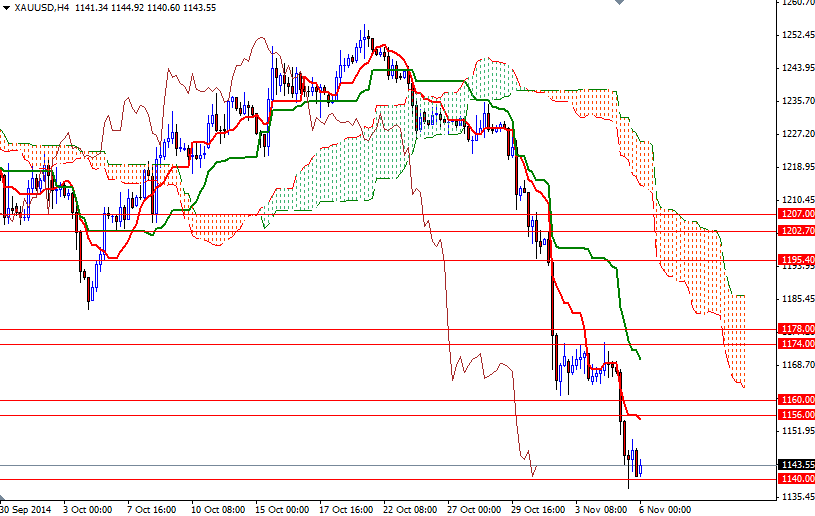
Task: Click the 1156.00 price level label
Action: click(796, 415)
